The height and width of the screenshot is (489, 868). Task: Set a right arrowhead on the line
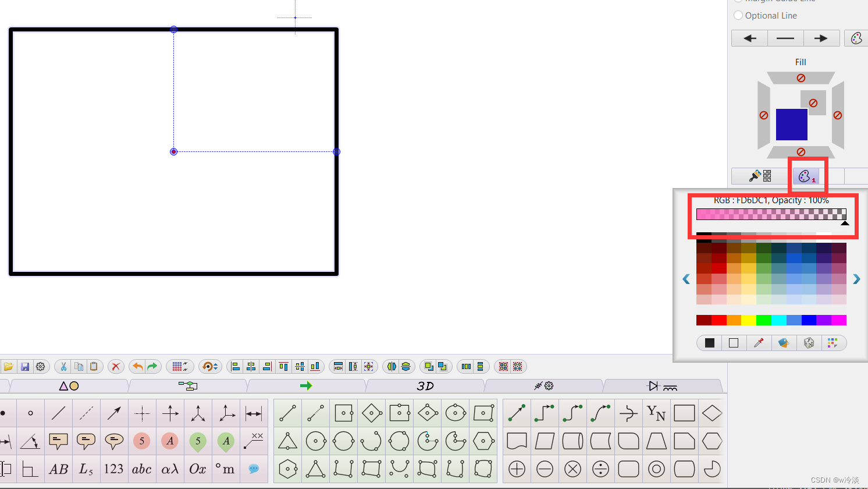(x=821, y=38)
